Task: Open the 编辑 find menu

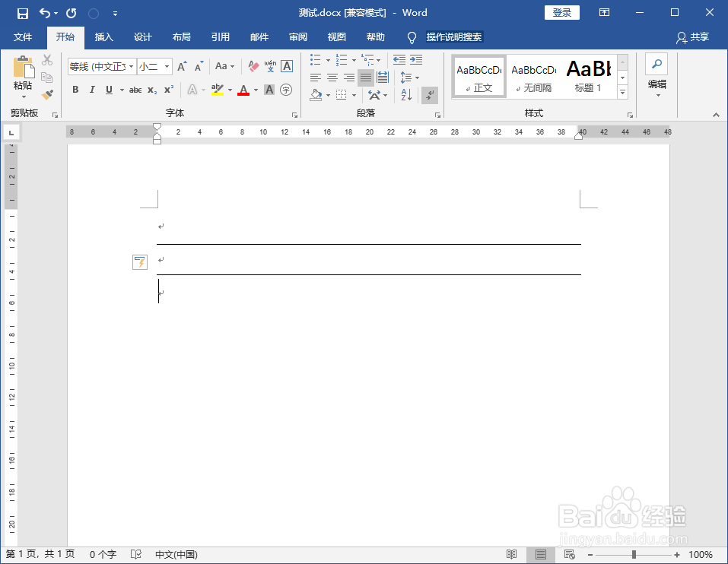Action: [x=657, y=77]
